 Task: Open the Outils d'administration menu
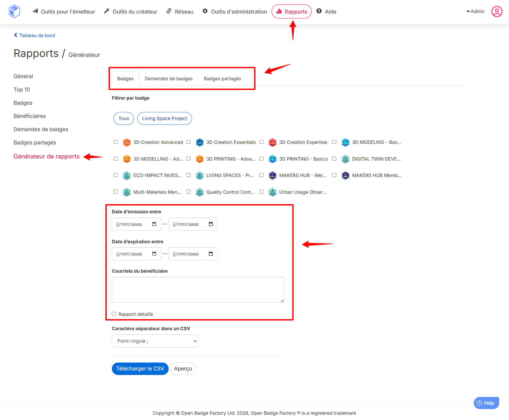235,11
